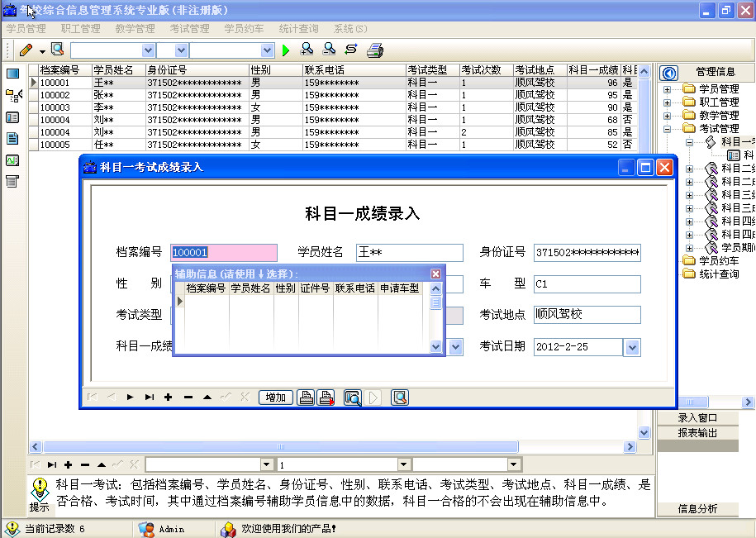756x538 pixels.
Task: Click the first printer icon in the dialog toolbar
Action: point(305,398)
